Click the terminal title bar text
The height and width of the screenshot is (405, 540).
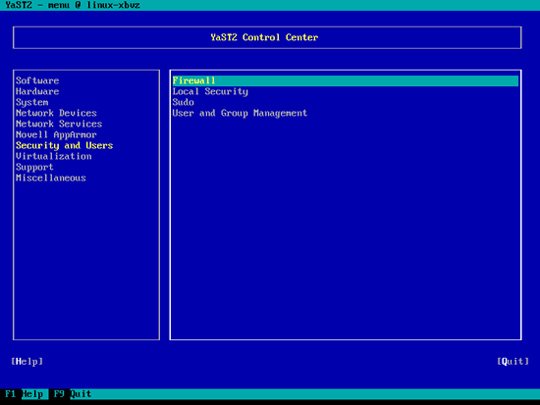(73, 5)
